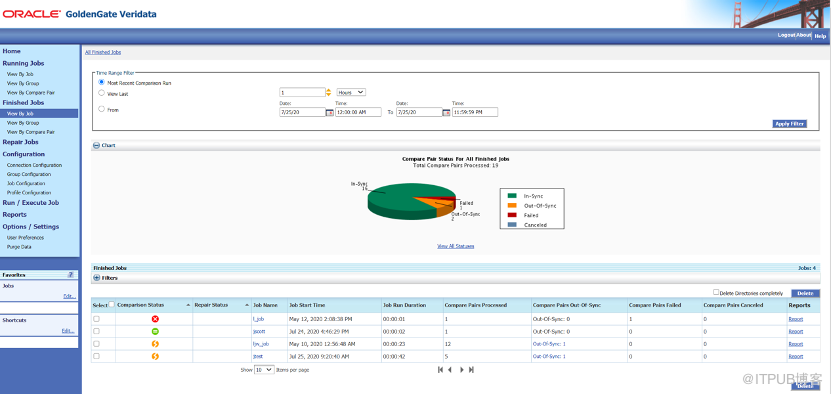The image size is (832, 394).
Task: Go to the first page of jobs
Action: 440,370
